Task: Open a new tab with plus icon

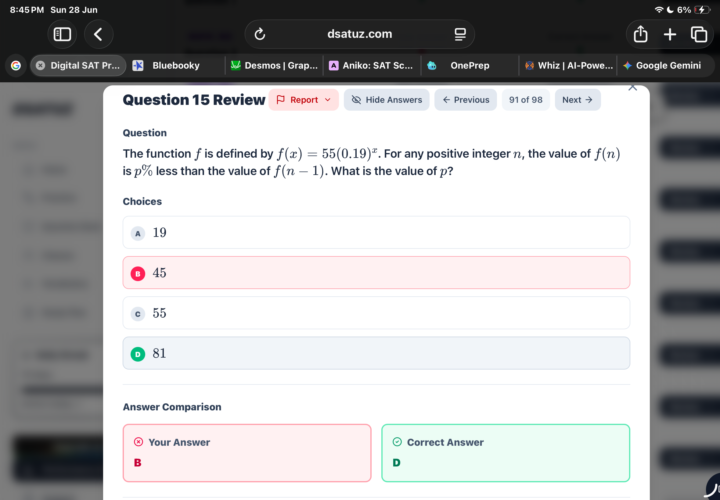Action: (x=669, y=34)
